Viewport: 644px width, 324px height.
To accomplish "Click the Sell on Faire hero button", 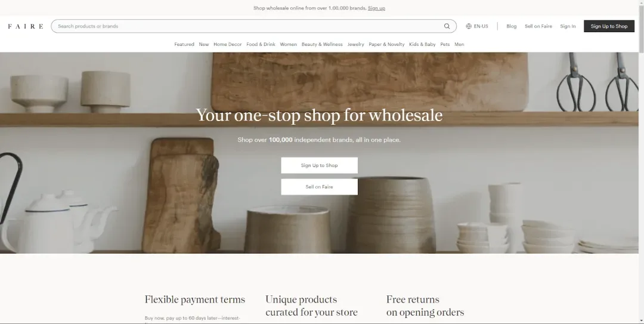I will [x=319, y=187].
